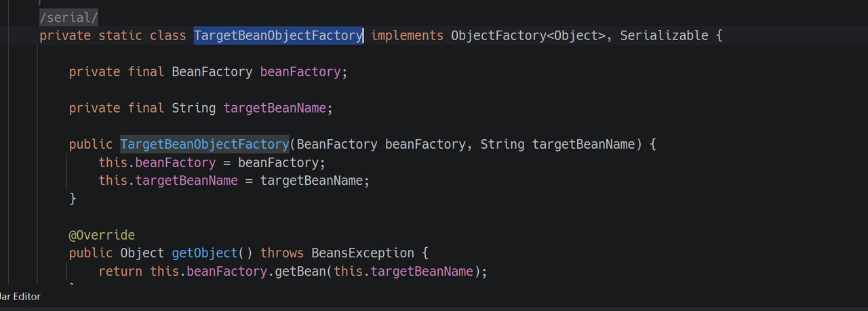The image size is (868, 311).
Task: Click the String targetBeanName constructor parameter
Action: (583, 144)
